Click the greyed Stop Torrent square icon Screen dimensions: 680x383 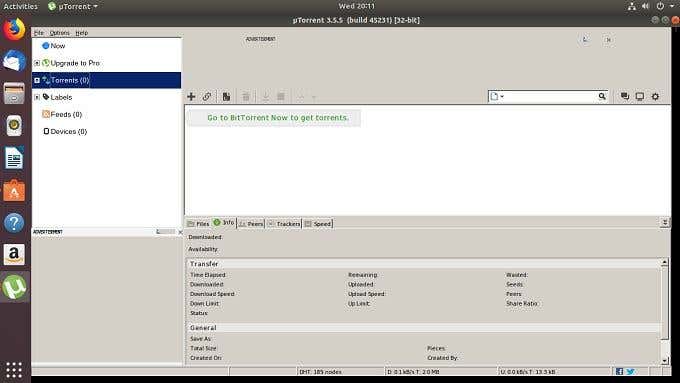click(281, 96)
